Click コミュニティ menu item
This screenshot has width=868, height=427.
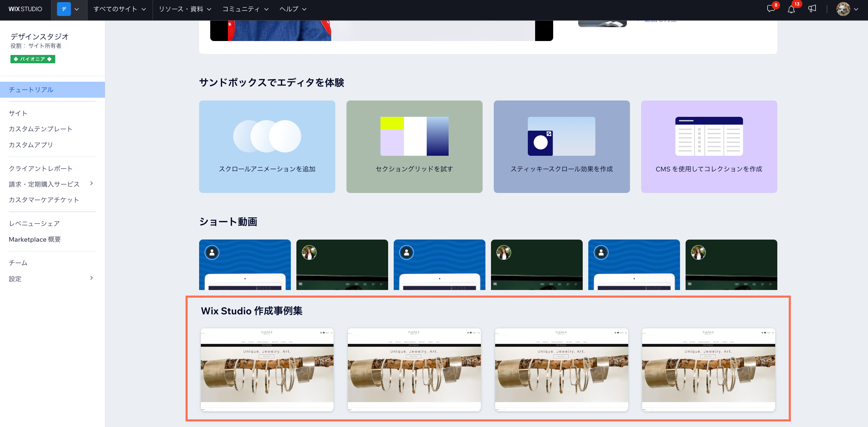(244, 8)
